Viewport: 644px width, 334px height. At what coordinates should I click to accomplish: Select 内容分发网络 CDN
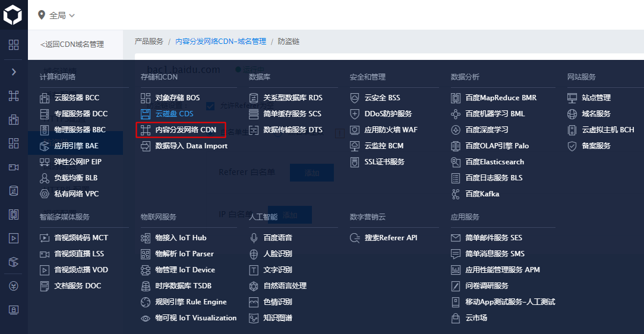(x=185, y=130)
